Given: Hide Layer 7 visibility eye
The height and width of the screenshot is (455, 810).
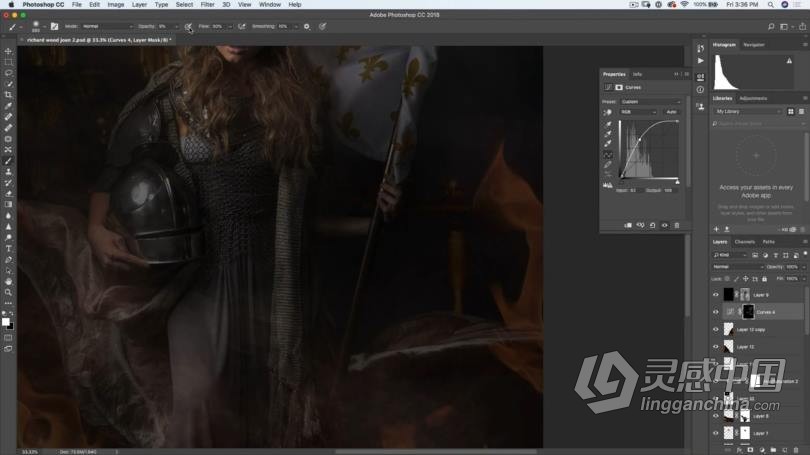Looking at the screenshot, I should coord(716,433).
